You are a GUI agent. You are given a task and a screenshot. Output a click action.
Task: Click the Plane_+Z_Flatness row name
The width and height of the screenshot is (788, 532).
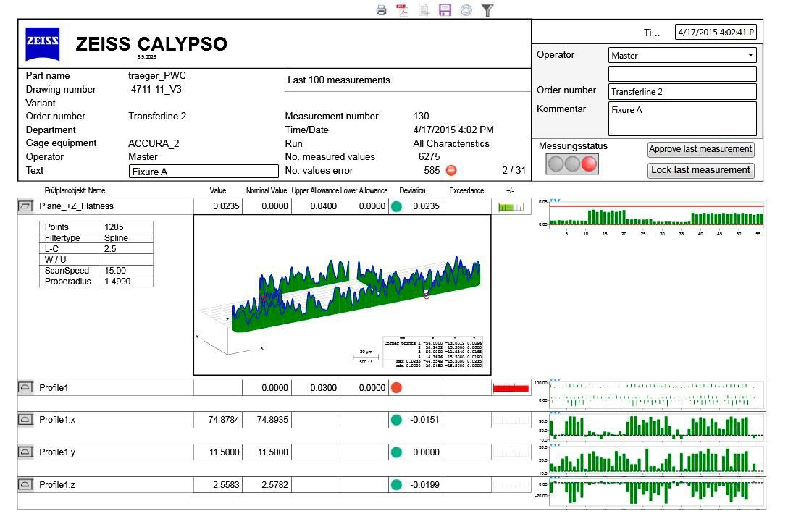(76, 206)
